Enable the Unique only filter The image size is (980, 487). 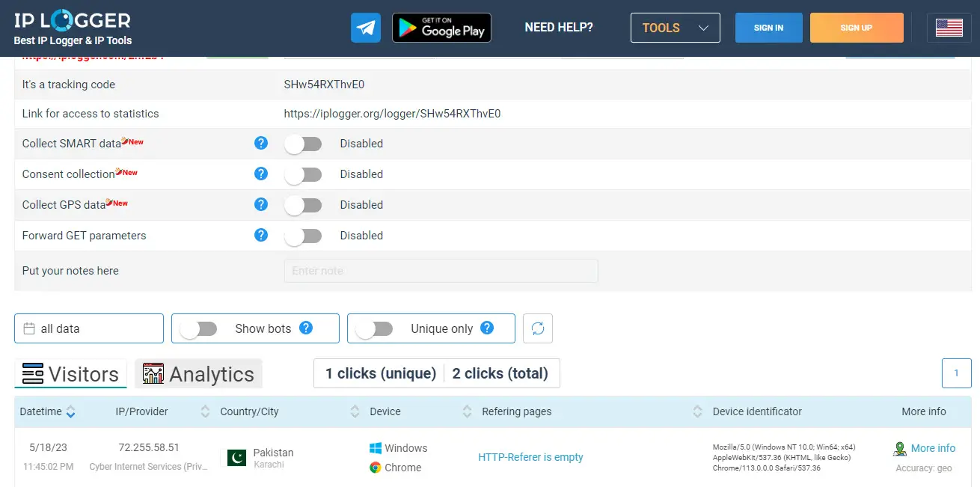click(x=375, y=328)
